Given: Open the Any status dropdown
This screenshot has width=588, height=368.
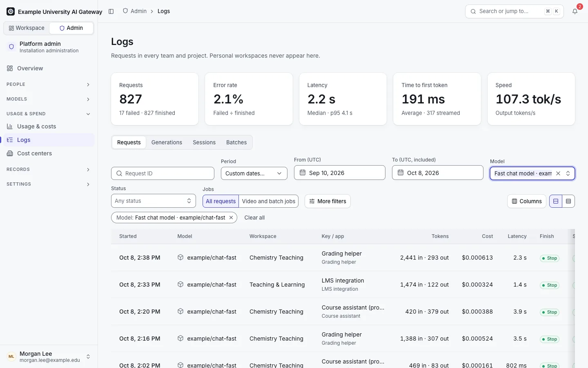Looking at the screenshot, I should (154, 201).
